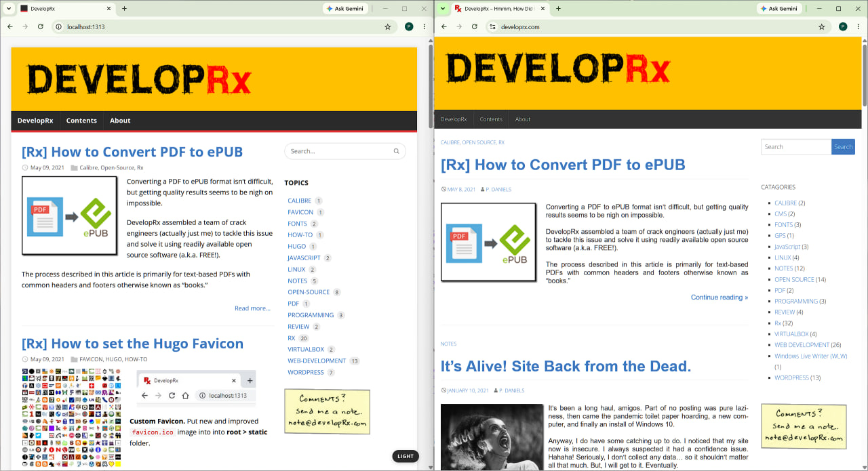This screenshot has height=471, width=868.
Task: Select the WEB-DEVELOPMENT topic on localhost
Action: tap(317, 361)
